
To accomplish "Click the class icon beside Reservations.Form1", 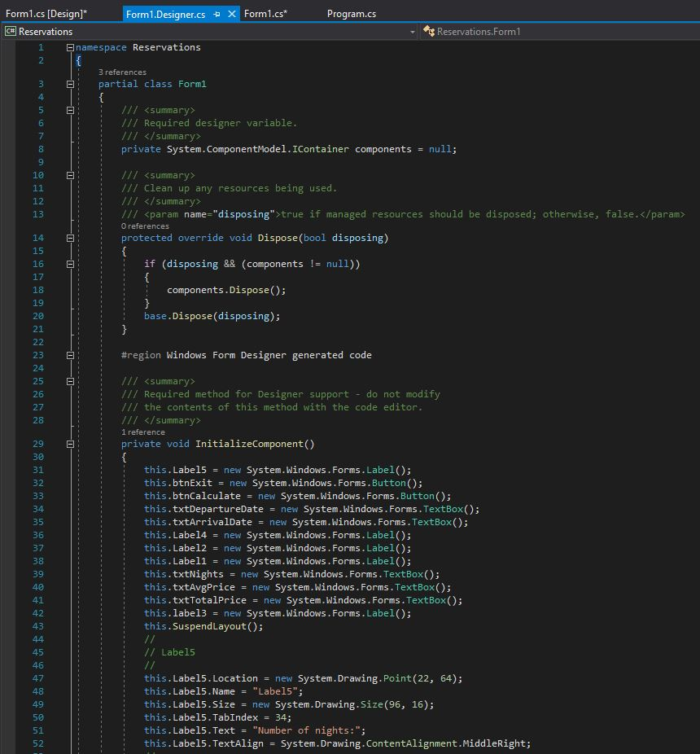I will (x=428, y=31).
